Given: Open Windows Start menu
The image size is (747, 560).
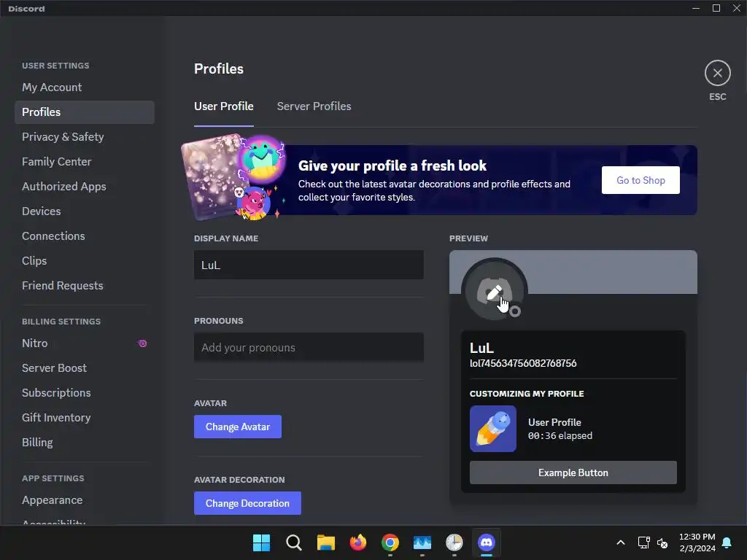Looking at the screenshot, I should (261, 542).
